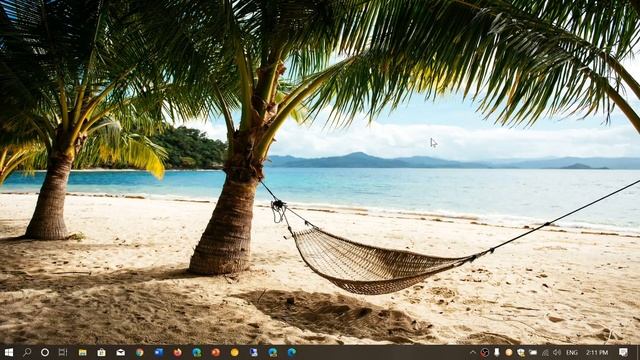
Task: Launch Microsoft Store from taskbar
Action: pos(102,352)
